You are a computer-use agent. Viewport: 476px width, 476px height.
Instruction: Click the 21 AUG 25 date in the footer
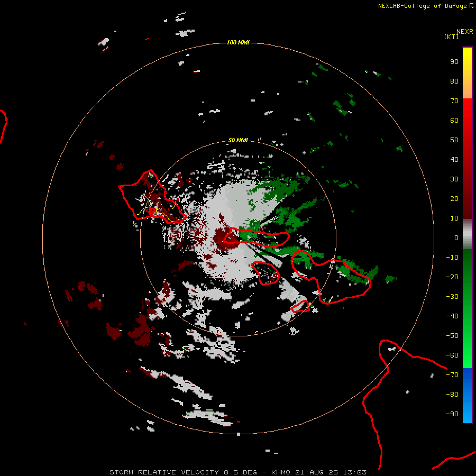point(317,472)
